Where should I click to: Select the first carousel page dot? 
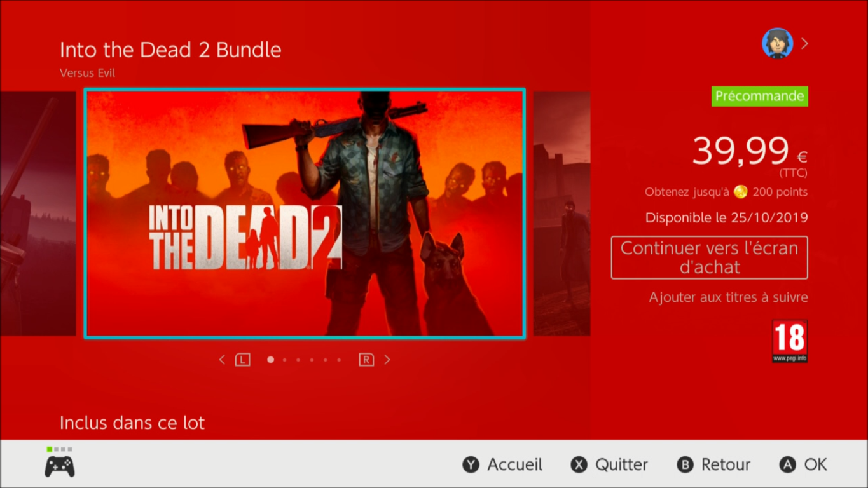tap(270, 360)
